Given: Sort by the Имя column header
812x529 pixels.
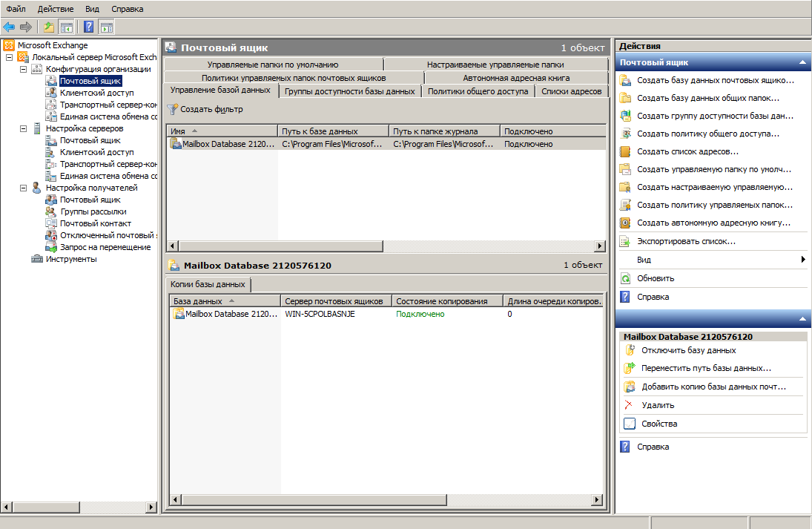Looking at the screenshot, I should point(222,131).
